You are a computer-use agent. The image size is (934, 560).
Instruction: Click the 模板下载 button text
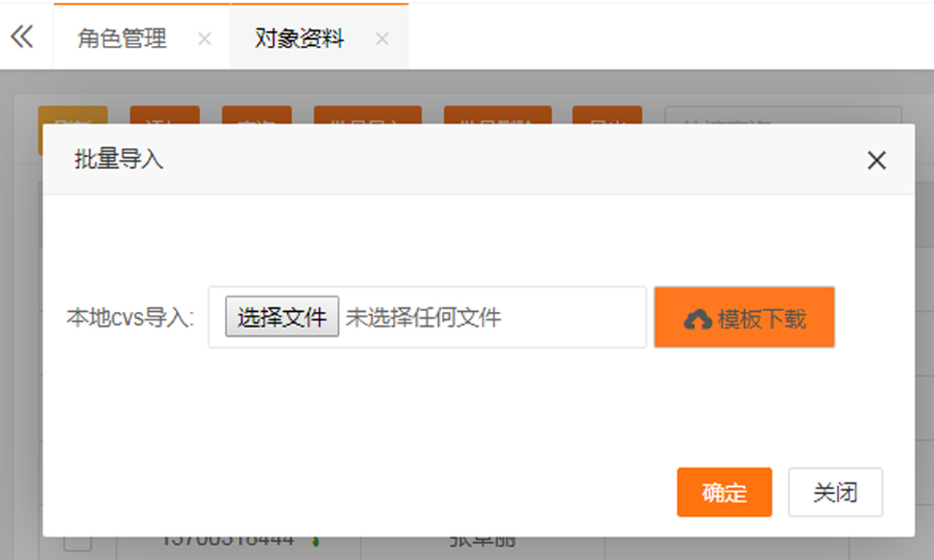coord(762,319)
